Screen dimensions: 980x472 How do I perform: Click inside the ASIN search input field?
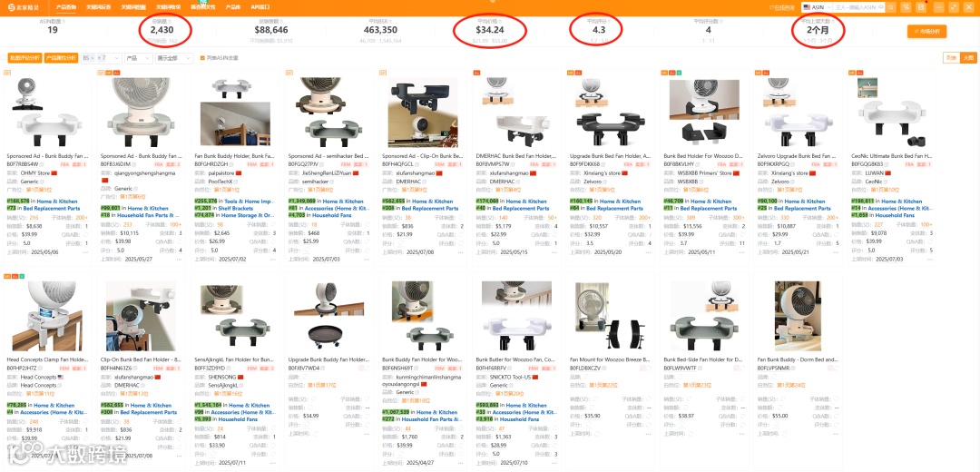click(x=858, y=7)
